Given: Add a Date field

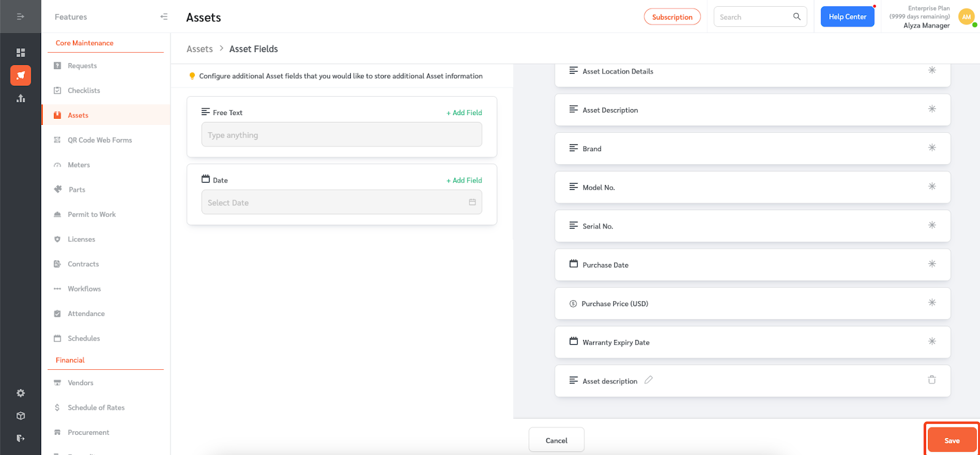Looking at the screenshot, I should [x=464, y=181].
